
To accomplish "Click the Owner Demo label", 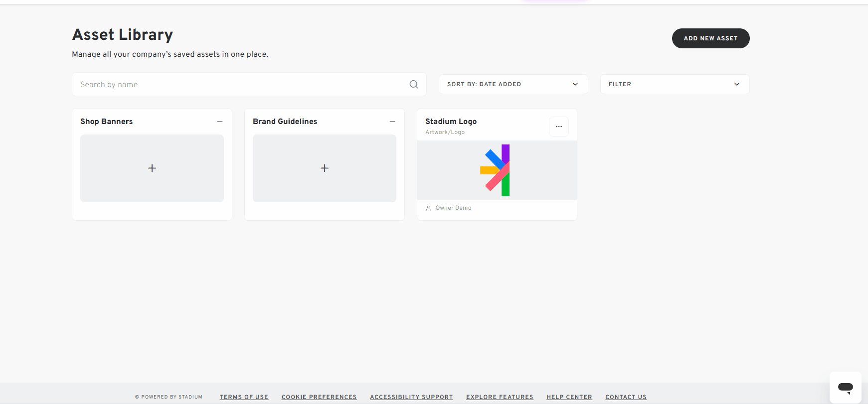I will click(x=453, y=208).
